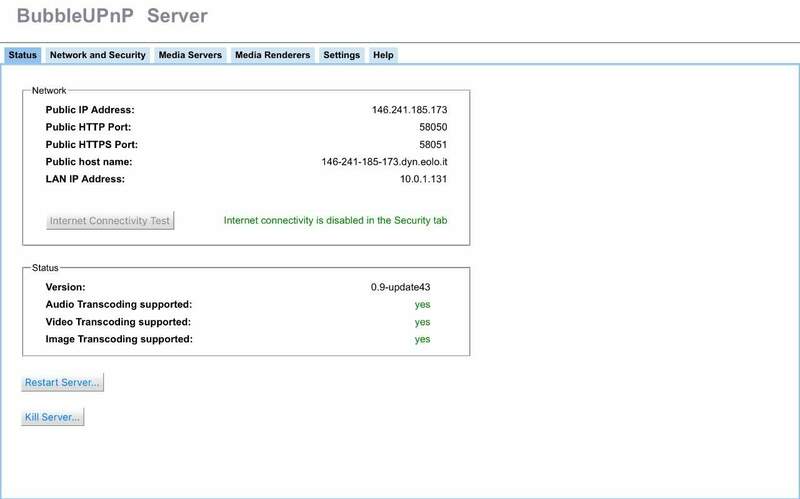The height and width of the screenshot is (499, 800).
Task: Open the Media Servers tab
Action: [190, 55]
